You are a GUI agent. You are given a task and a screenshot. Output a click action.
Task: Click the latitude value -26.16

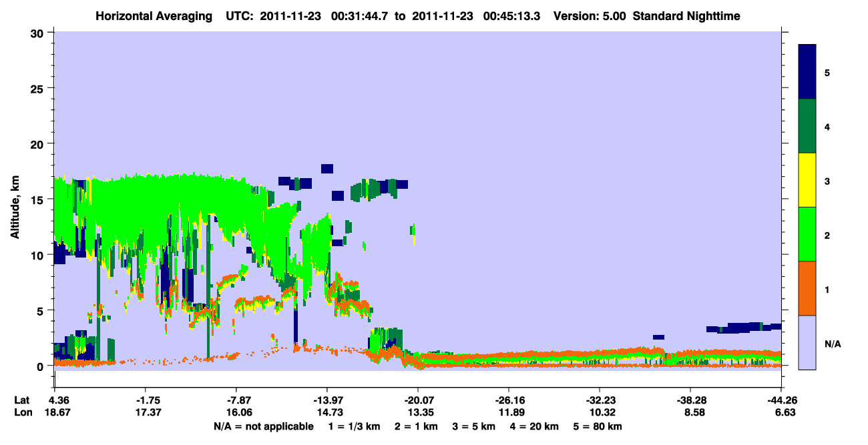(509, 400)
